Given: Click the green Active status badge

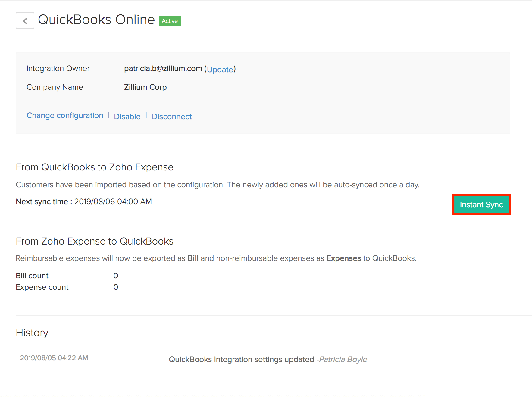Looking at the screenshot, I should [170, 21].
